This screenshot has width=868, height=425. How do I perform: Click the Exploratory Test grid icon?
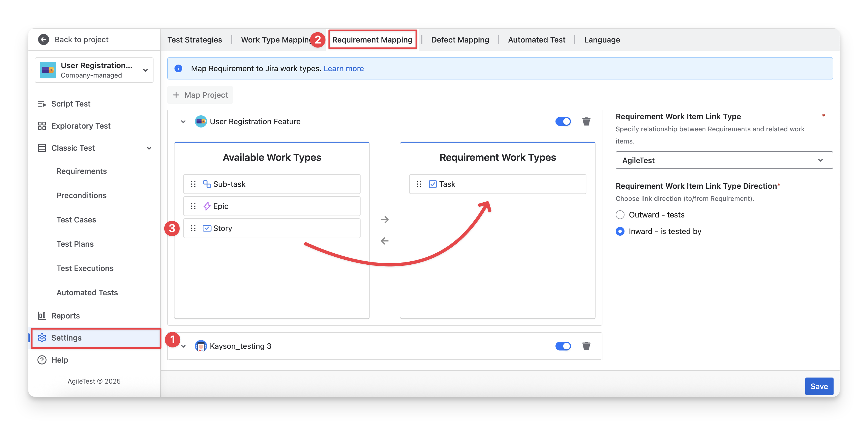[x=42, y=126]
